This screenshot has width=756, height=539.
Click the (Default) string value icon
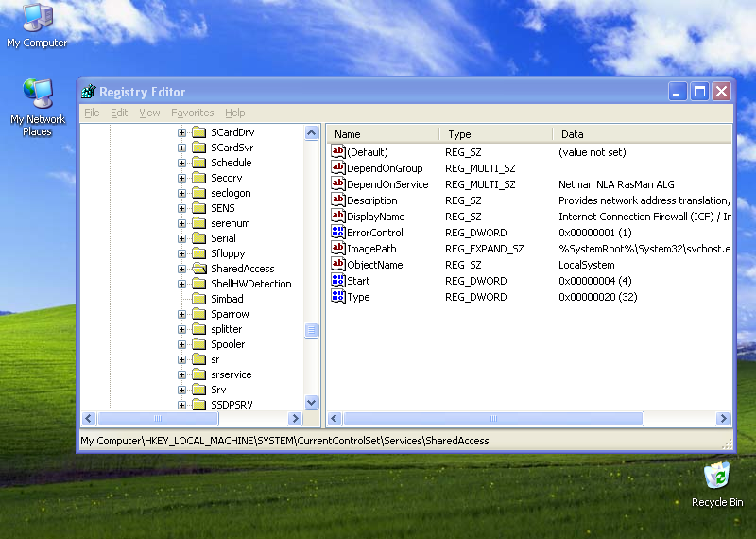(x=338, y=151)
